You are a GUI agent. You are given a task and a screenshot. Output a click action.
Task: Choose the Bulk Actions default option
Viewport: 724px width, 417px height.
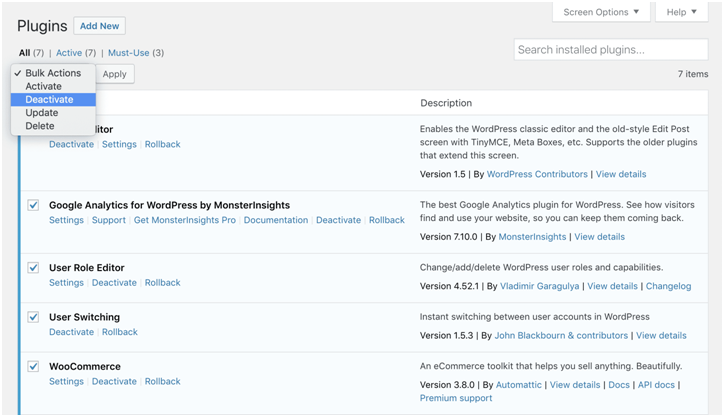click(x=53, y=73)
